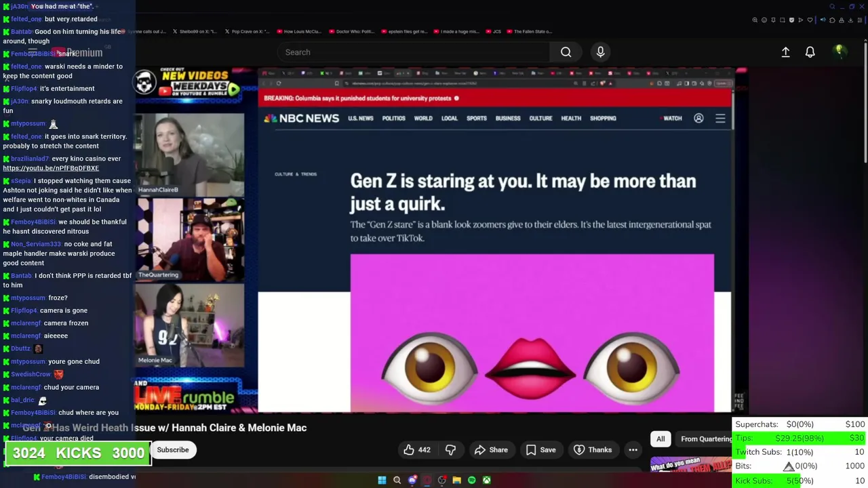Image resolution: width=868 pixels, height=488 pixels.
Task: Click the youtu.be link in chat
Action: point(51,168)
